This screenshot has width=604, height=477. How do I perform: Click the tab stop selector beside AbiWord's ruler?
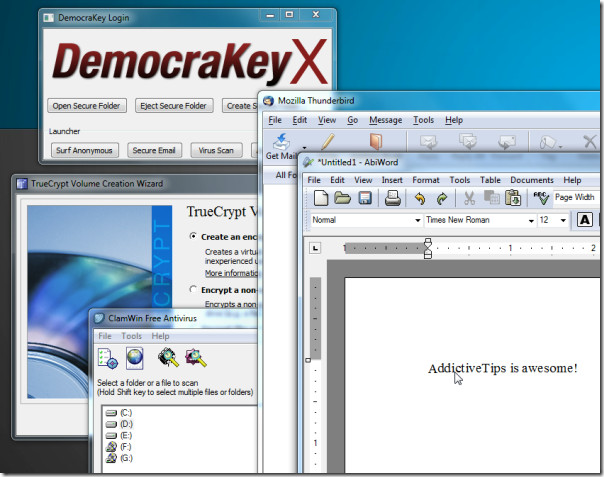315,248
